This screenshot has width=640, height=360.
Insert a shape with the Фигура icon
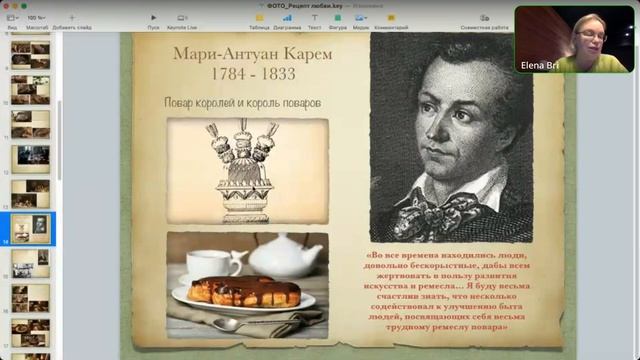[x=338, y=18]
